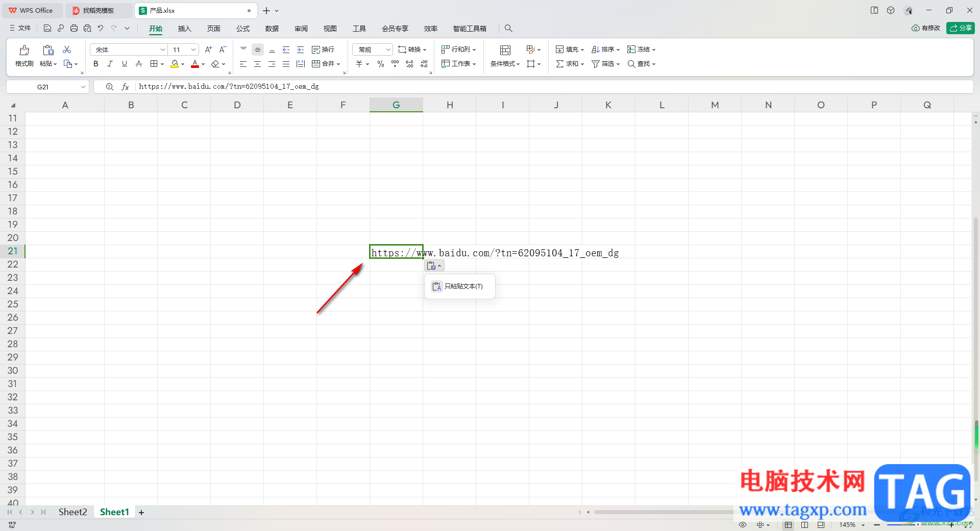
Task: Click the Merge cells button
Action: [326, 64]
